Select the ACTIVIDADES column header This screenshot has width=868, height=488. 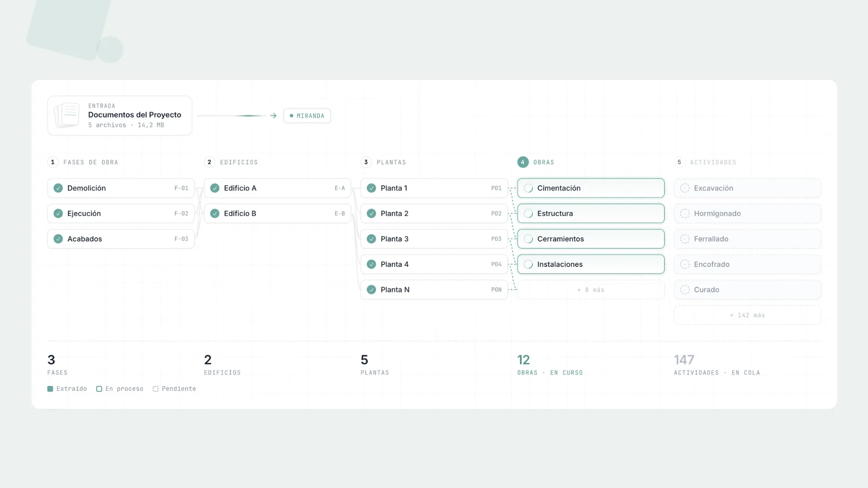[713, 162]
